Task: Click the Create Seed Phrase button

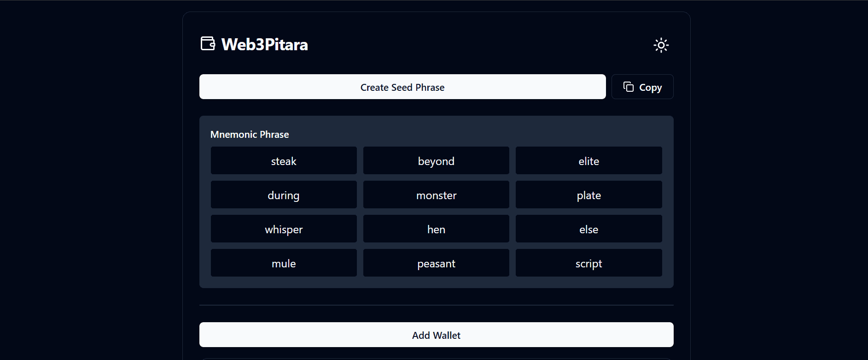Action: pyautogui.click(x=402, y=87)
